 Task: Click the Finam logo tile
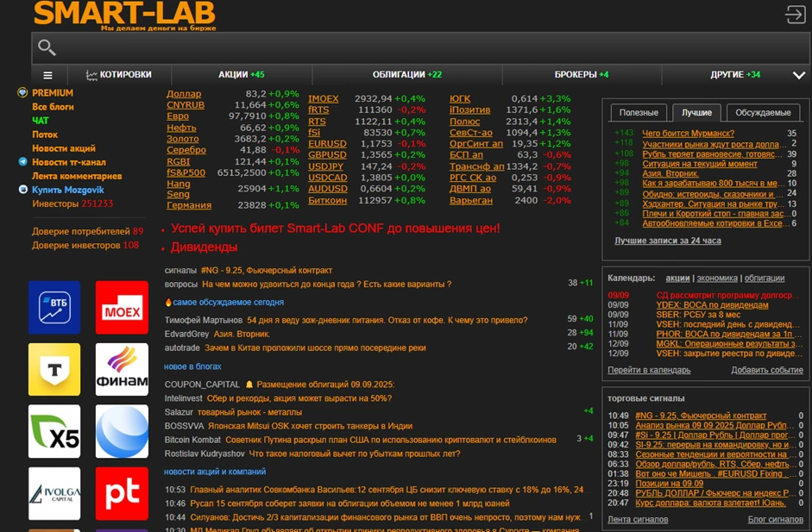point(122,369)
